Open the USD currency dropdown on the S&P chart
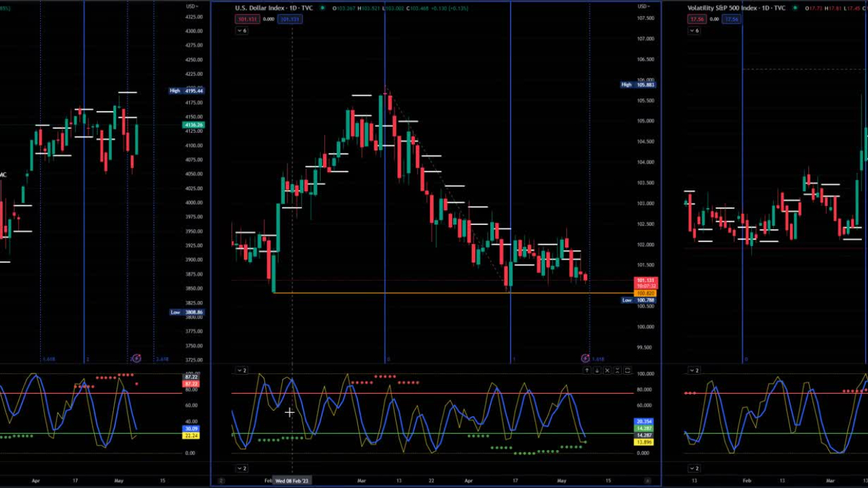 coord(192,6)
